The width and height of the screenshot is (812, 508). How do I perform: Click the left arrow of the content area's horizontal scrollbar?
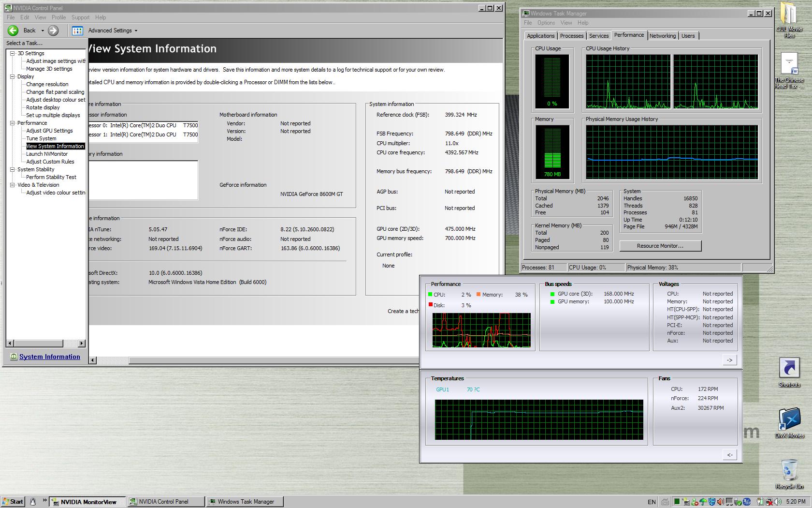[93, 360]
